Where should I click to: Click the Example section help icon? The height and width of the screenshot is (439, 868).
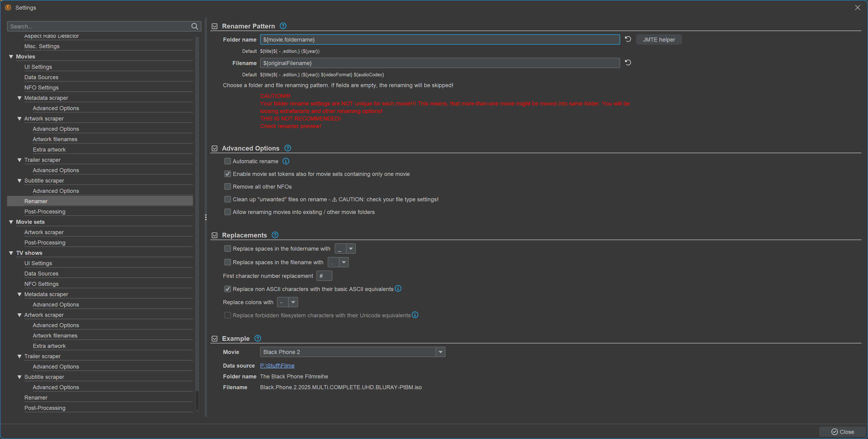pyautogui.click(x=257, y=338)
